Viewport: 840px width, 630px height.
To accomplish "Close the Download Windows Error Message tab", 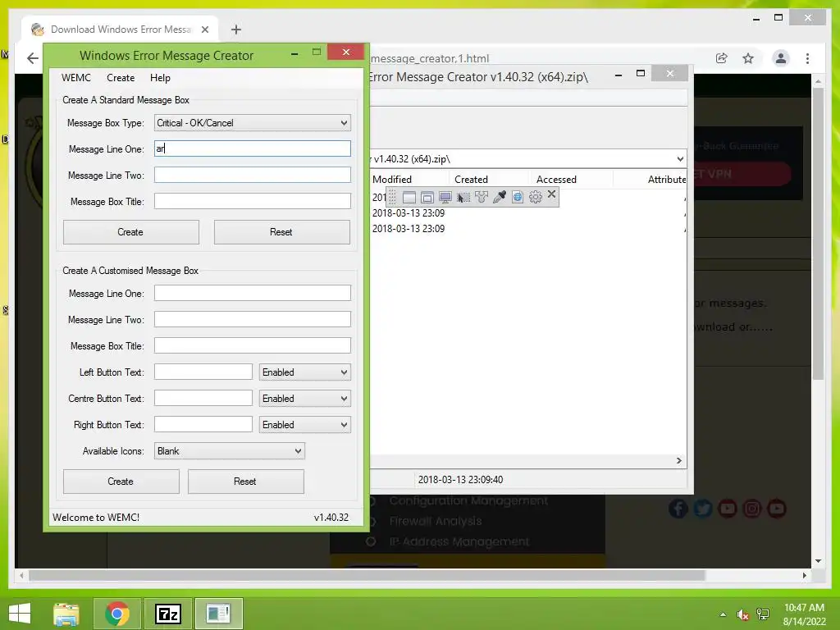I will 204,30.
